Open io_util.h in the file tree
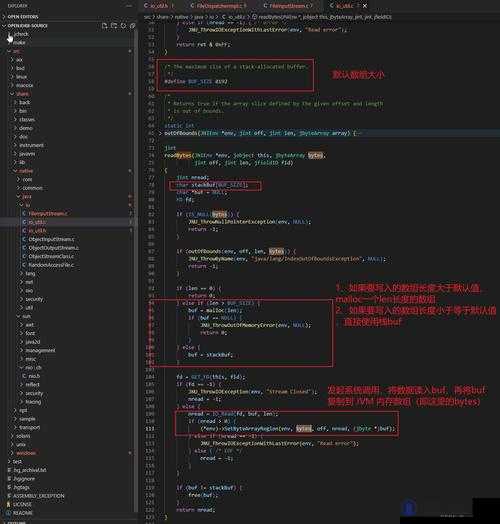The height and width of the screenshot is (524, 500). [34, 230]
